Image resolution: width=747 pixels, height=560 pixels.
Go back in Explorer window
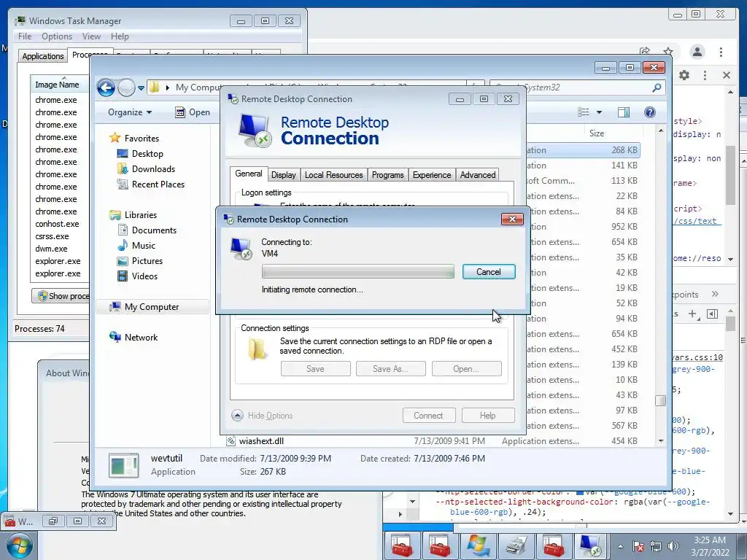tap(106, 87)
